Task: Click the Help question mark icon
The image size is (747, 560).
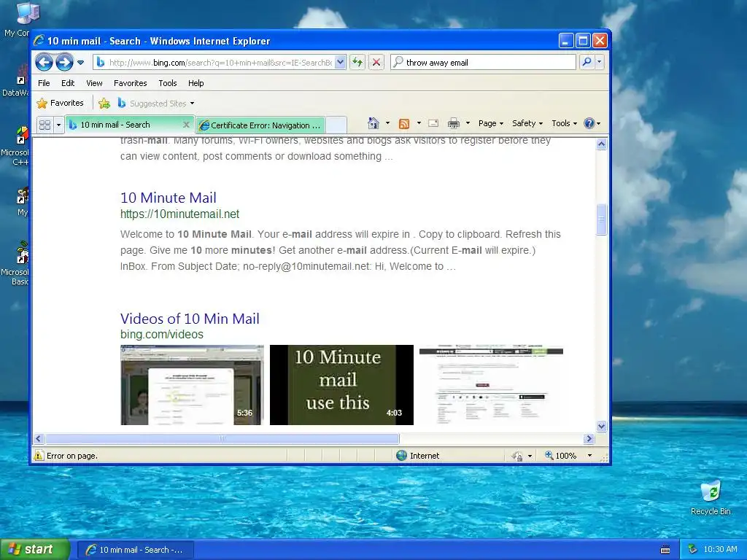Action: pos(589,123)
